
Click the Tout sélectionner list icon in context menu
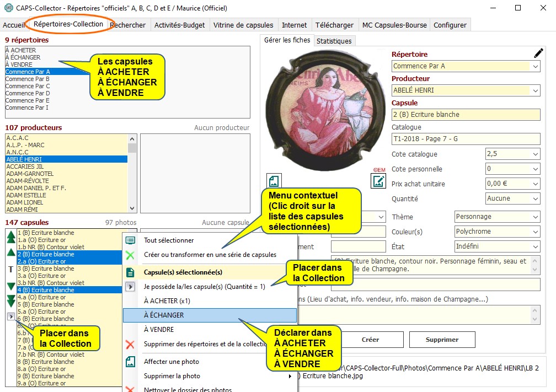click(131, 240)
